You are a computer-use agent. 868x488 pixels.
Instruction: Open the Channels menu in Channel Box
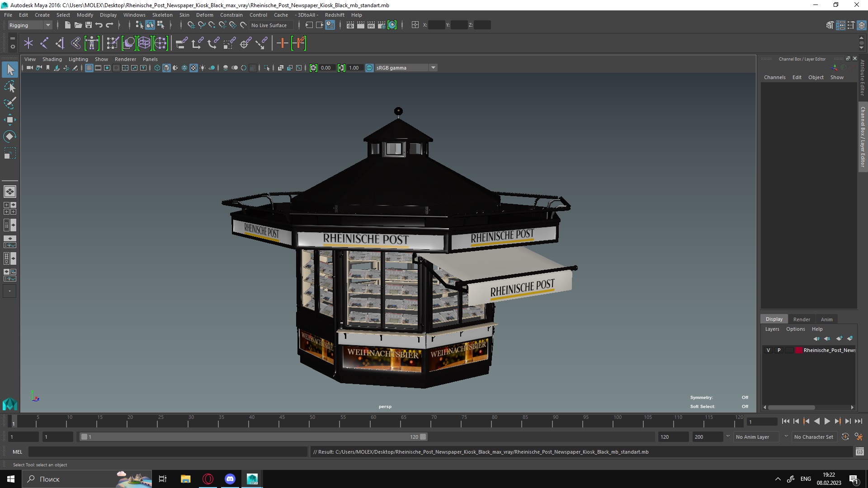(x=775, y=77)
